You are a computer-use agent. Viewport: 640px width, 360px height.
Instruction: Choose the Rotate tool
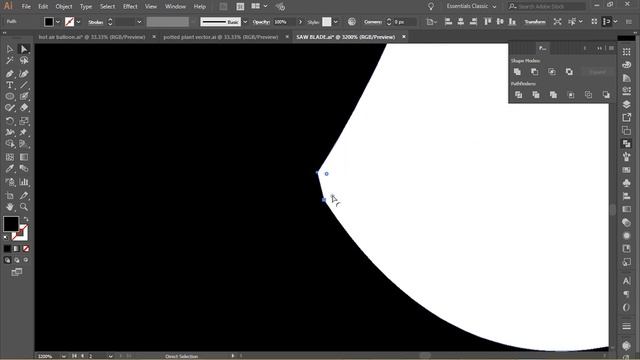(10, 121)
